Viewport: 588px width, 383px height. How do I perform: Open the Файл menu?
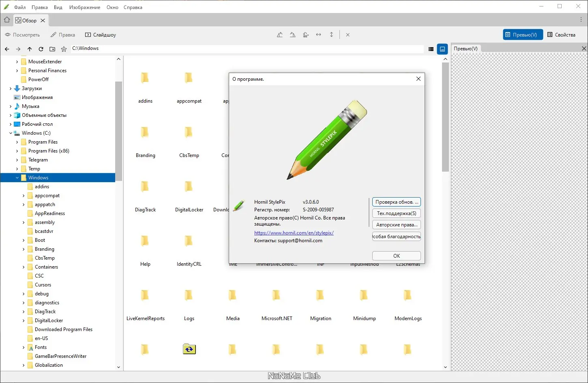click(x=20, y=7)
